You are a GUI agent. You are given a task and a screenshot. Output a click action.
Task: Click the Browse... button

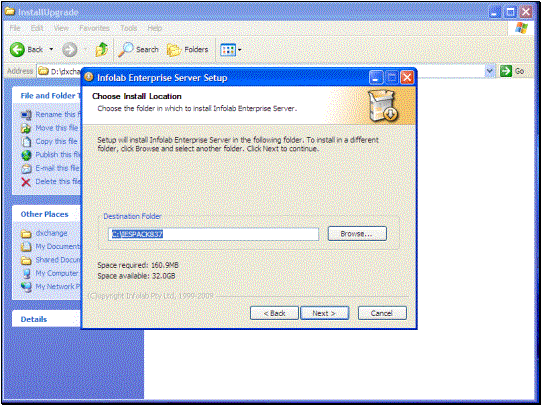pos(357,234)
